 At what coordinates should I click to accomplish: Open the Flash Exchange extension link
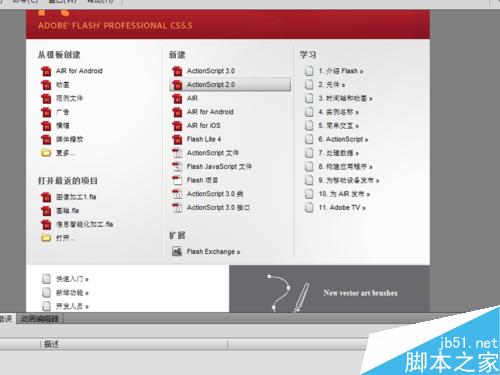(x=213, y=252)
